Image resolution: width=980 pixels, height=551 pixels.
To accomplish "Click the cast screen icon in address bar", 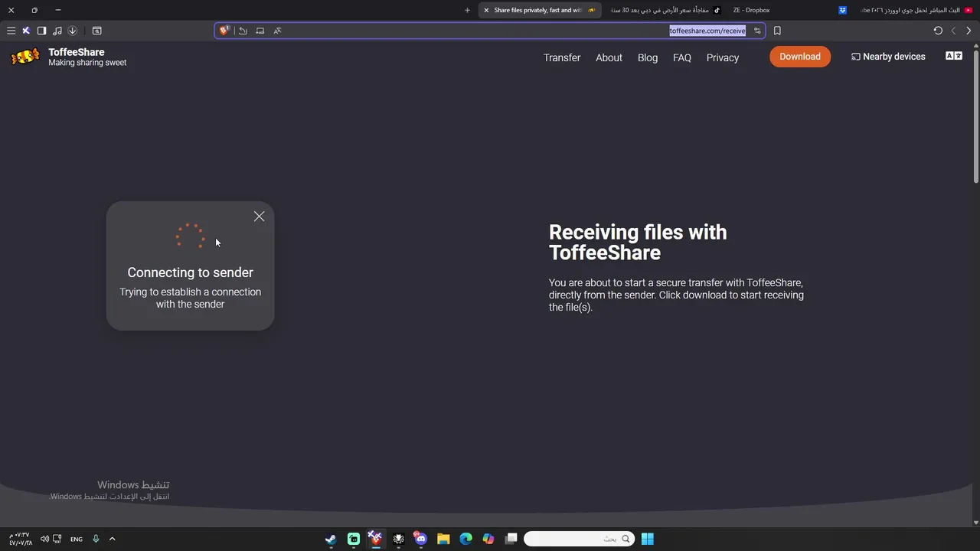I will [260, 31].
